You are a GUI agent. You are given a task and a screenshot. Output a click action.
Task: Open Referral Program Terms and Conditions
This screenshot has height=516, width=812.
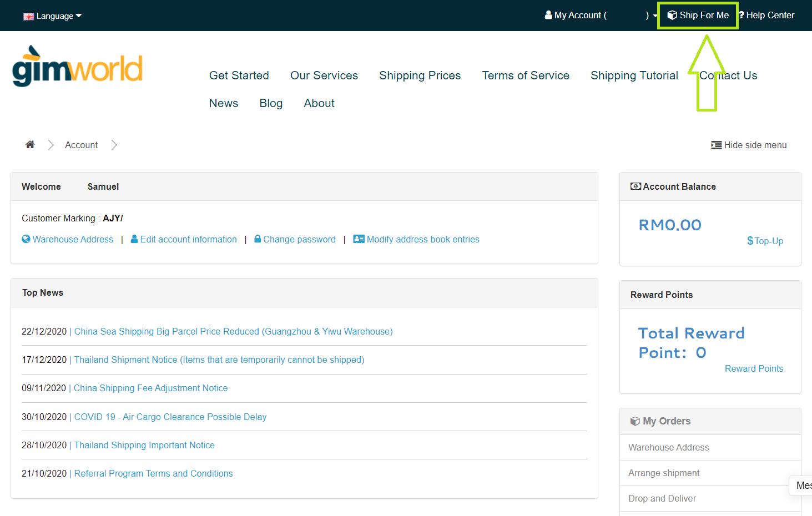[154, 473]
